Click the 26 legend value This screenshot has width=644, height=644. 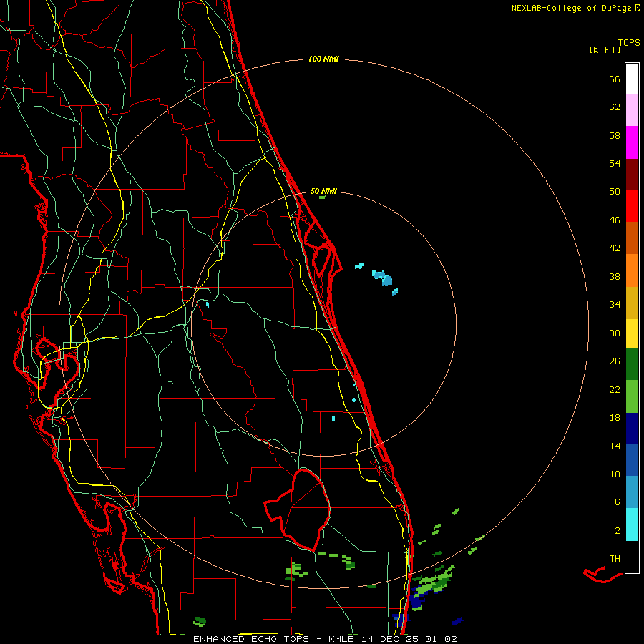[x=615, y=361]
